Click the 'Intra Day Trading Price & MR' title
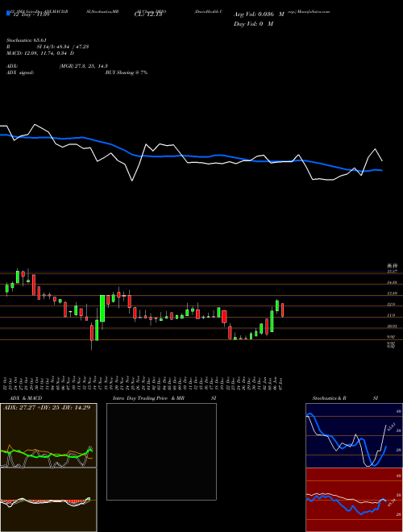Viewport: 403px width, 532px height. pos(148,398)
